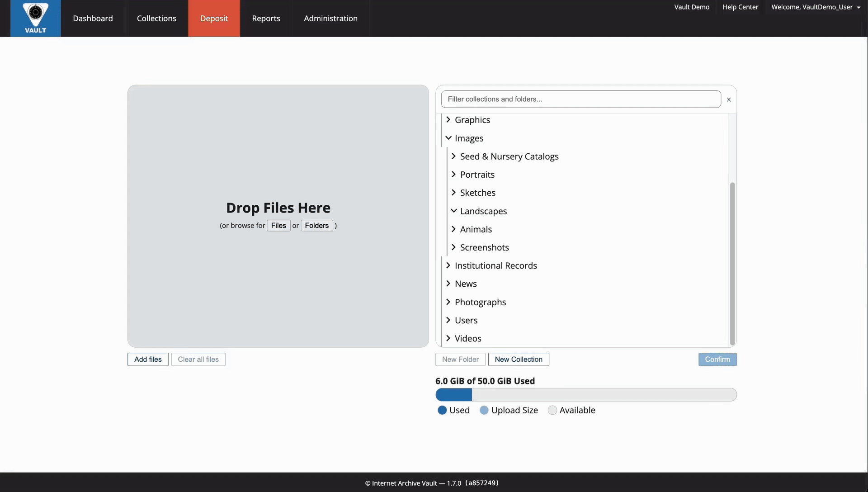Expand Seed & Nursery Catalogs chevron
Viewport: 868px width, 492px height.
click(x=453, y=156)
